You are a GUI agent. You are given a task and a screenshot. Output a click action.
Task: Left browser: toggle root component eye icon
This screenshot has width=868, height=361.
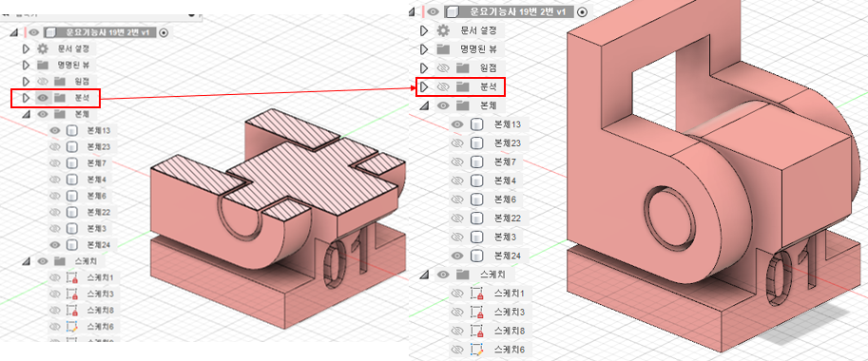pos(34,32)
